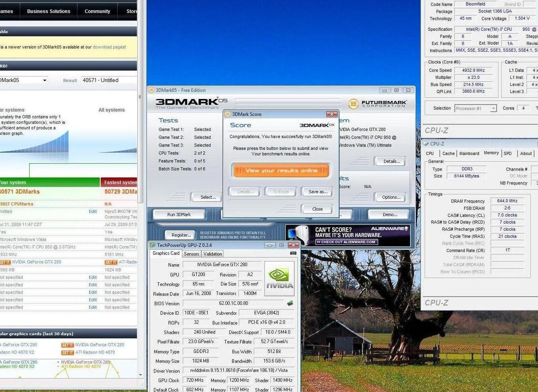
Task: Switch to the Sensors tab in GPU-Z
Action: 191,254
